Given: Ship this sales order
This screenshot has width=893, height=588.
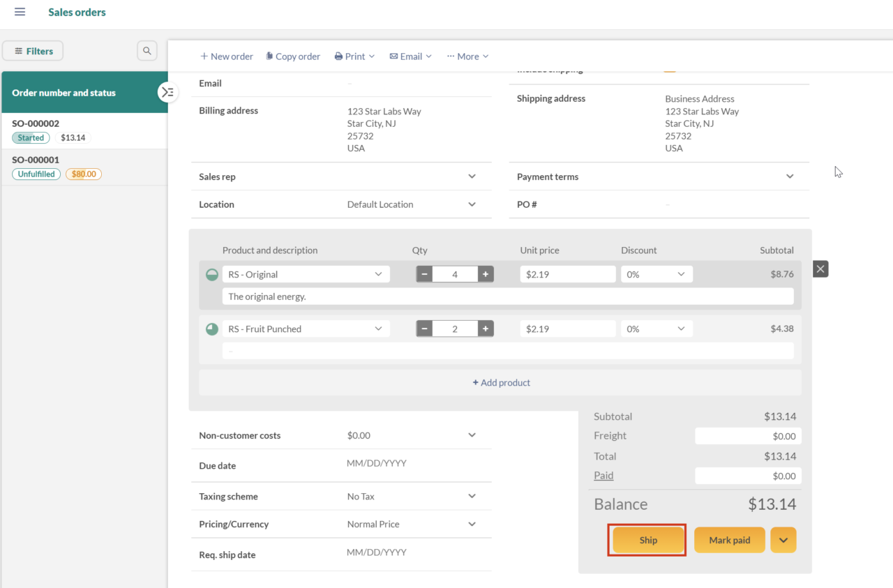Looking at the screenshot, I should 647,539.
